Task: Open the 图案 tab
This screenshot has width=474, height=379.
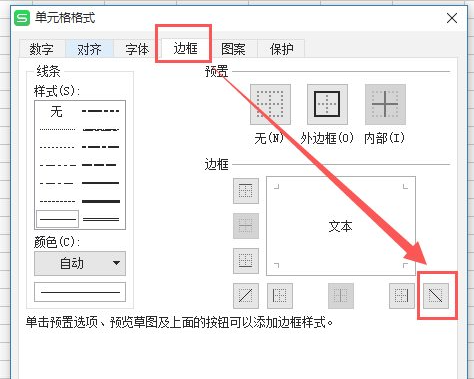Action: tap(233, 49)
